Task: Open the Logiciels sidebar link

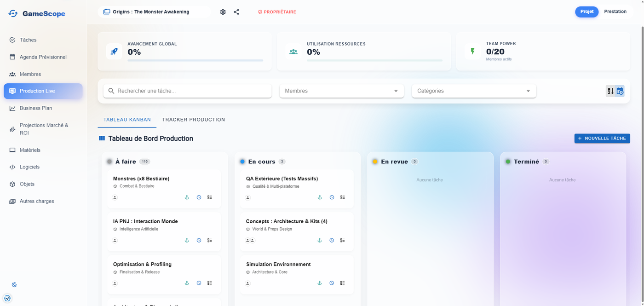Action: pos(43,167)
